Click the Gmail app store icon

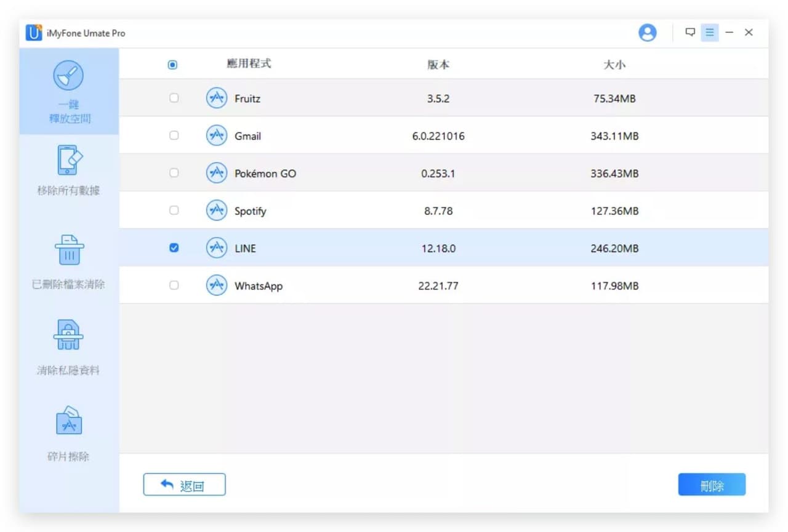tap(216, 135)
